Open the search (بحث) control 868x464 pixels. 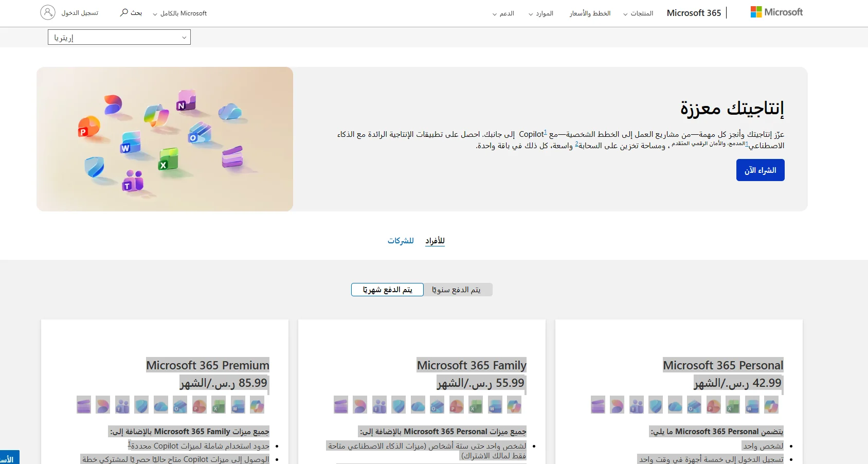click(x=130, y=12)
